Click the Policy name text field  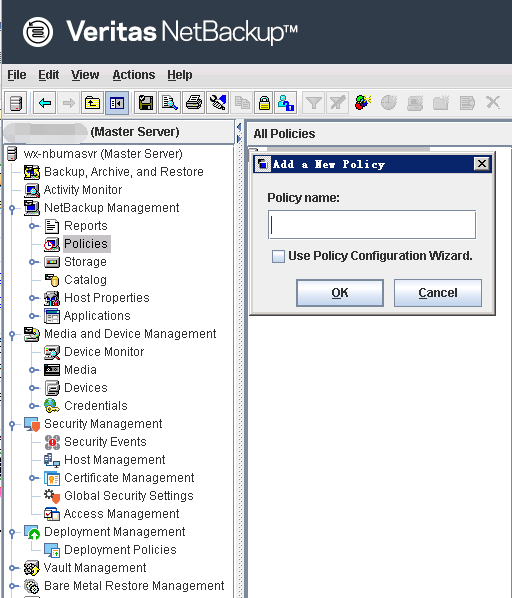tap(372, 225)
